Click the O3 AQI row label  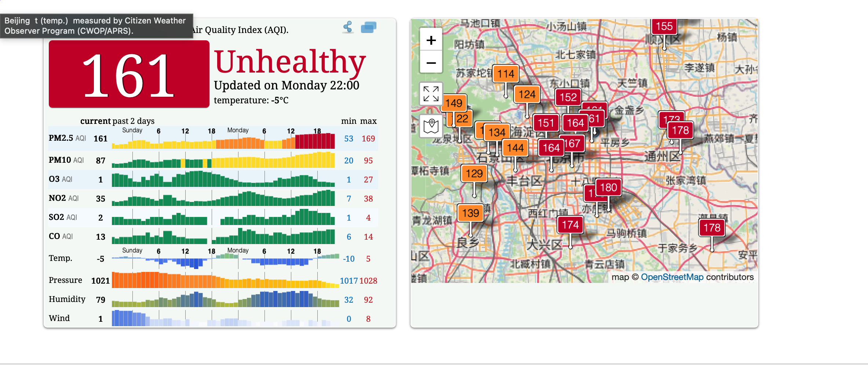click(61, 179)
